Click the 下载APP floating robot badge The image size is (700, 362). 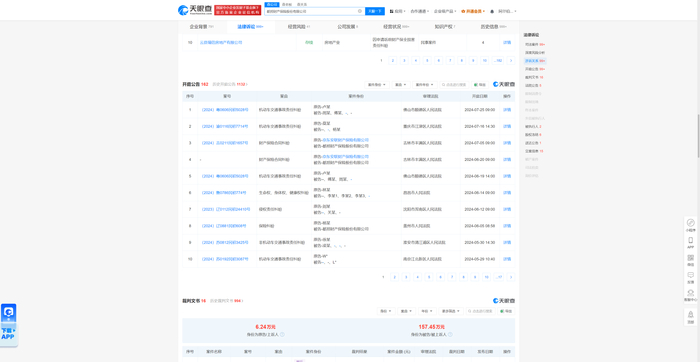[x=8, y=325]
